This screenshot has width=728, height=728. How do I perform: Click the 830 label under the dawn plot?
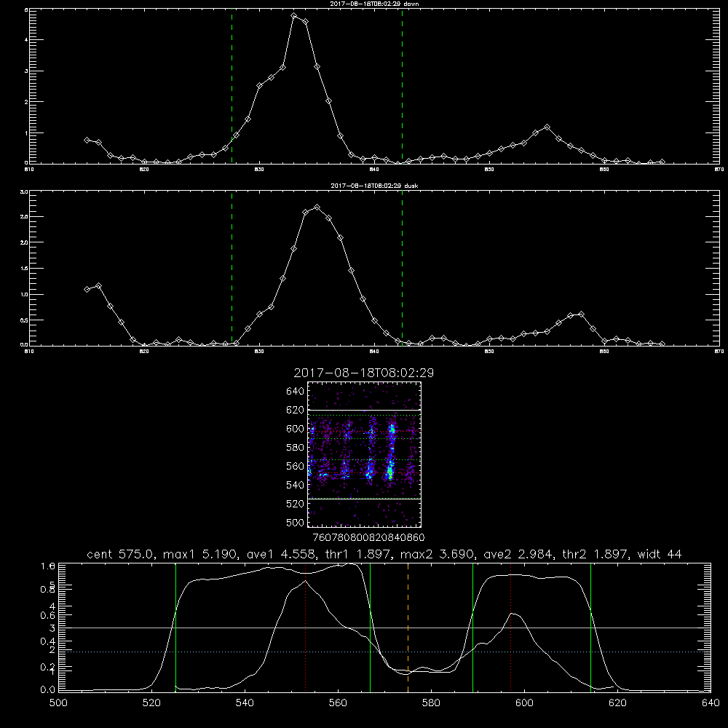tap(259, 170)
